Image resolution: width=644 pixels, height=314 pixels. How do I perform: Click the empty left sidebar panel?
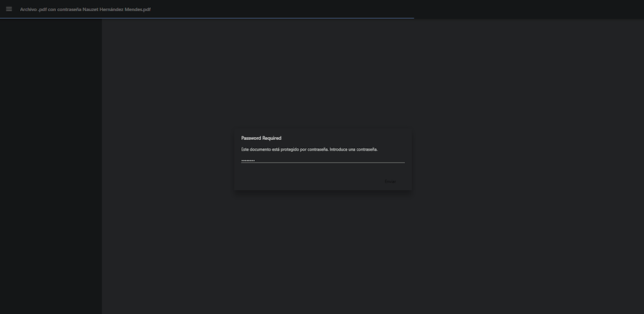(50, 163)
